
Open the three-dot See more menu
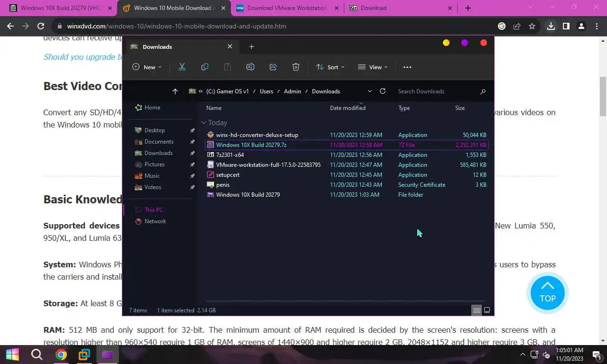407,67
